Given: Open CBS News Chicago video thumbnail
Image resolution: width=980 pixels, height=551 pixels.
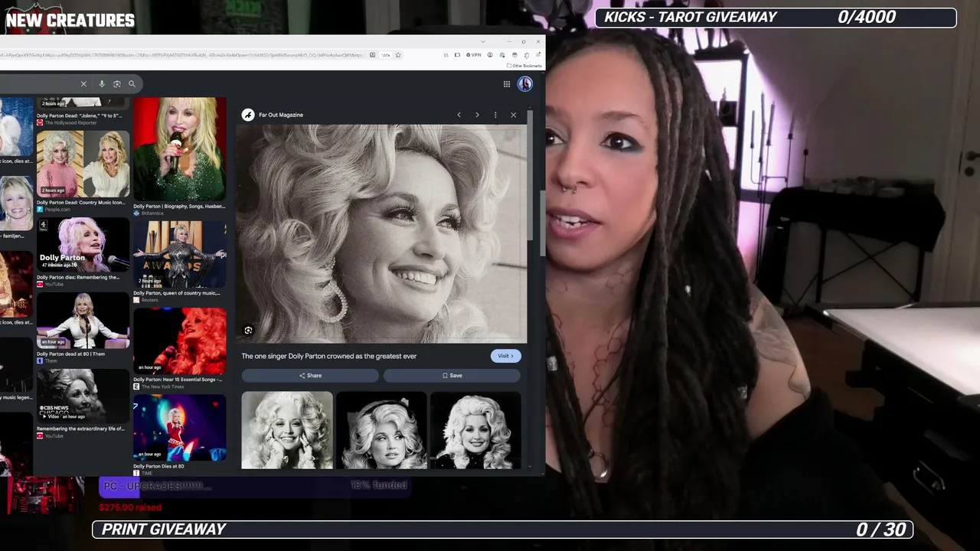Looking at the screenshot, I should click(x=83, y=396).
